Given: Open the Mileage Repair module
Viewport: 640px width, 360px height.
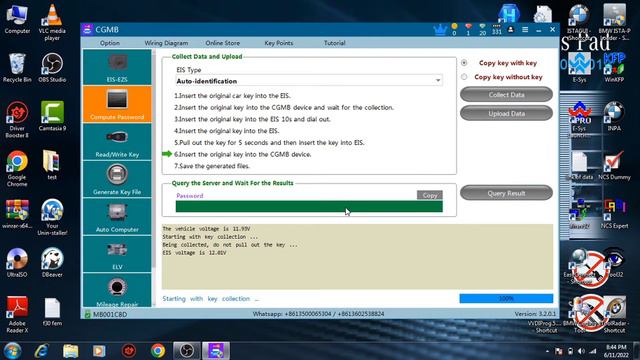Looking at the screenshot, I should point(117,291).
